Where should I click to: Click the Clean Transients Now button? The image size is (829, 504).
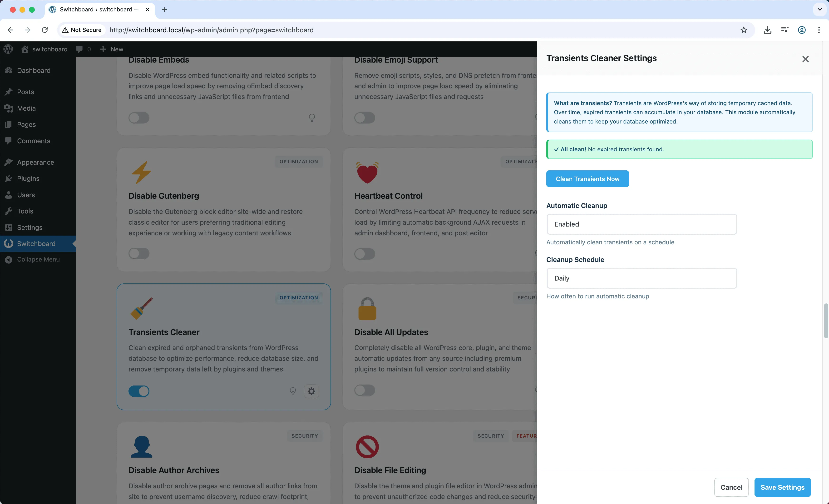coord(587,179)
